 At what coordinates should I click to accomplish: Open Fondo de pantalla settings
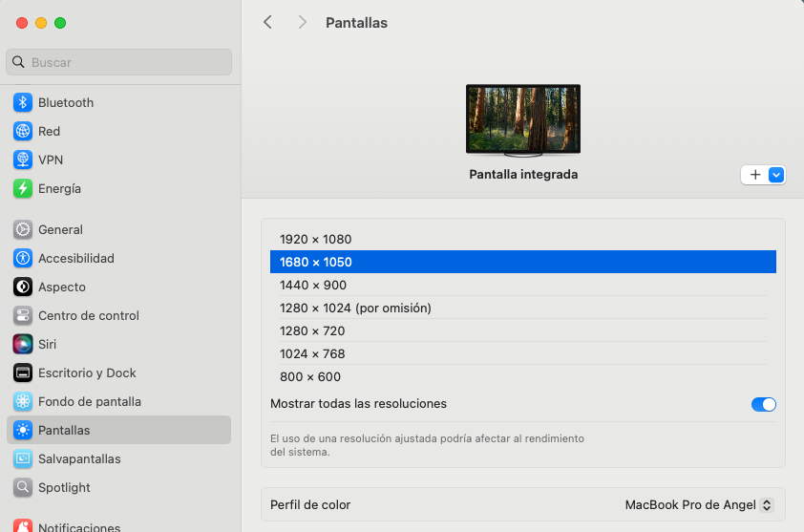coord(89,401)
